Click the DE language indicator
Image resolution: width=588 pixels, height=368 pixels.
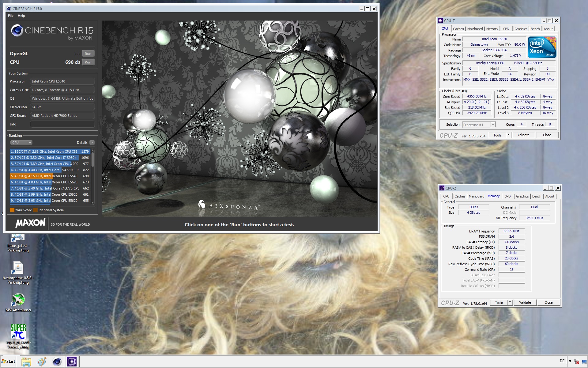point(562,361)
